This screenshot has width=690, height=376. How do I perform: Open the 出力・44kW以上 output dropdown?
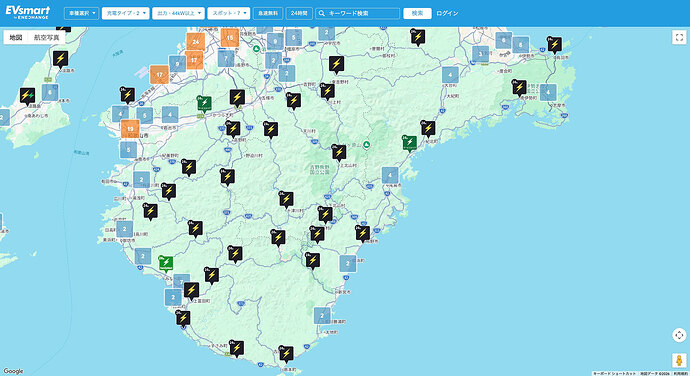click(x=178, y=13)
